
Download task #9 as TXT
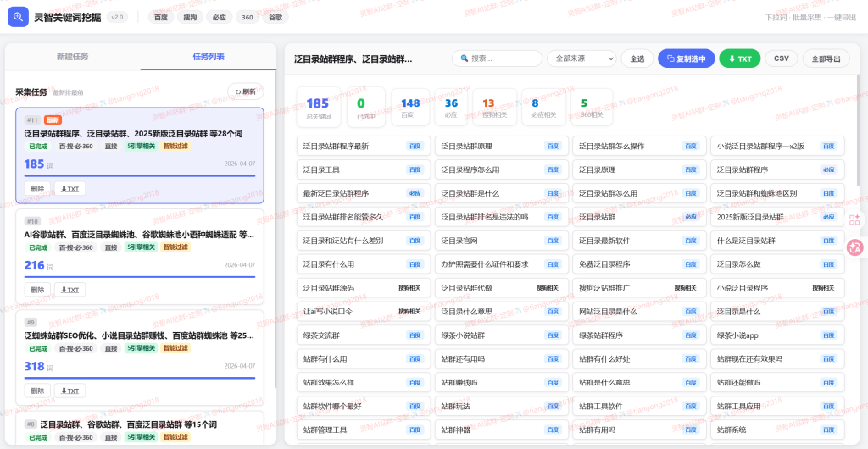coord(70,391)
